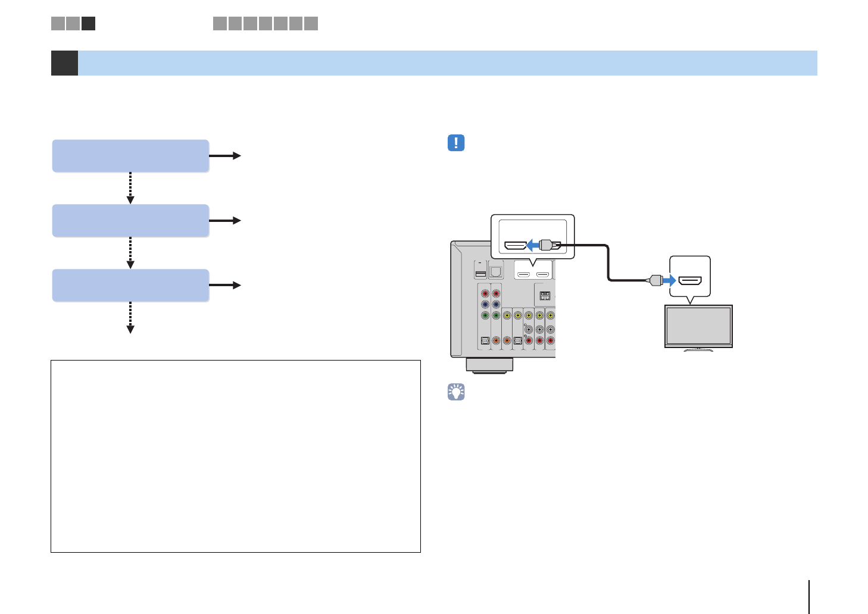Screen dimensions: 868x614
Task: Click the dotted down arrow below the bottom flowchart box
Action: point(130,318)
